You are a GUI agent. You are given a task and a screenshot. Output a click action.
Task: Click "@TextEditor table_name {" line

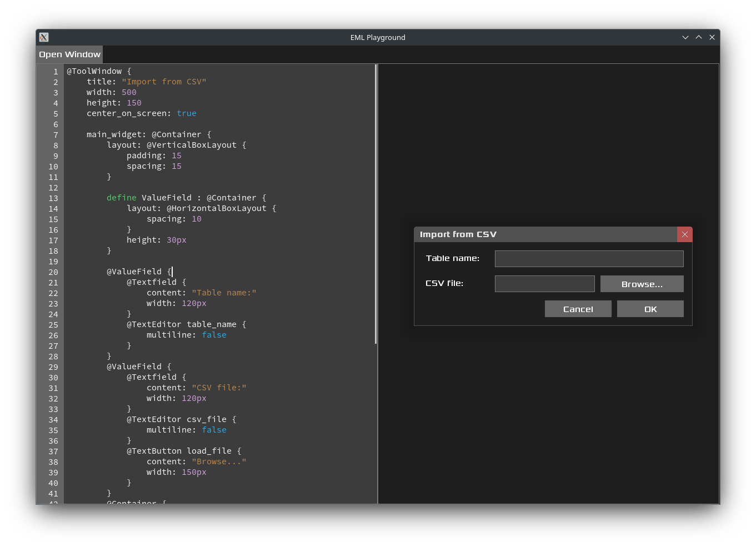186,324
